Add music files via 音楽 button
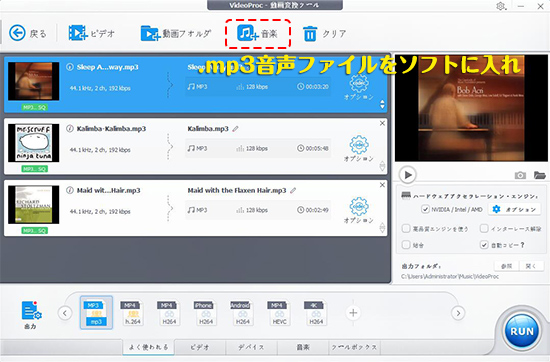 [x=257, y=33]
